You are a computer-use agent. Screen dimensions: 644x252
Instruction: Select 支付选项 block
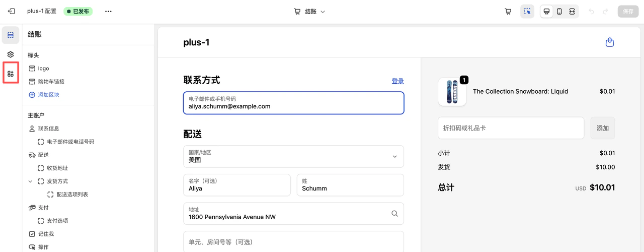[x=57, y=221]
